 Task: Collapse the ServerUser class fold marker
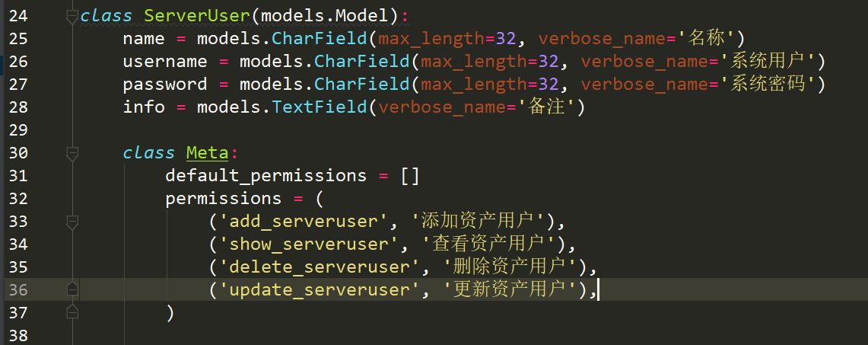[x=72, y=15]
